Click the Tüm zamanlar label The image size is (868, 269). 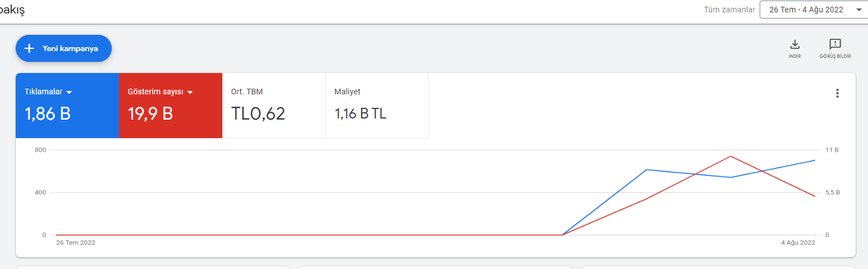(729, 10)
